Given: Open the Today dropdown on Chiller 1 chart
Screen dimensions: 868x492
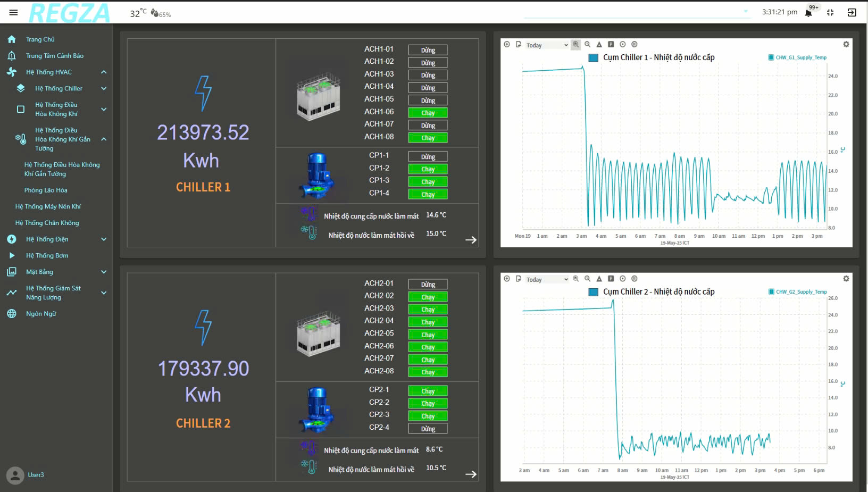Looking at the screenshot, I should point(547,45).
